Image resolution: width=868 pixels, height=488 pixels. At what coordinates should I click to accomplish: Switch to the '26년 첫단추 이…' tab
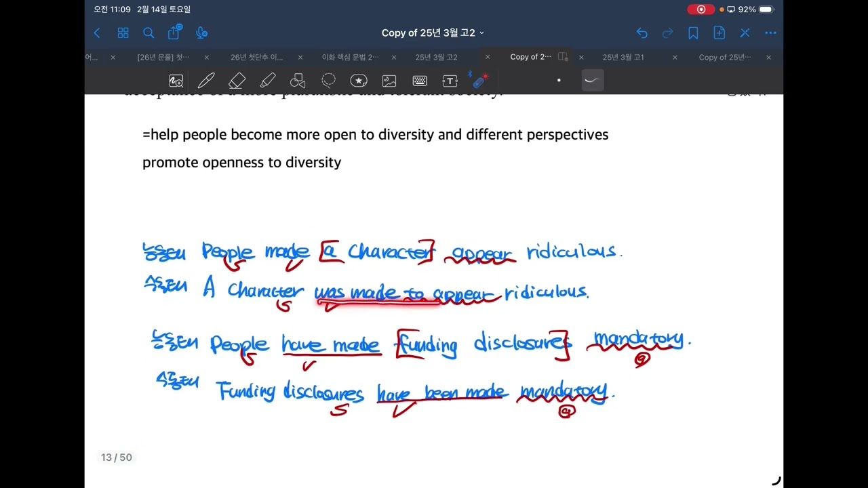coord(257,58)
